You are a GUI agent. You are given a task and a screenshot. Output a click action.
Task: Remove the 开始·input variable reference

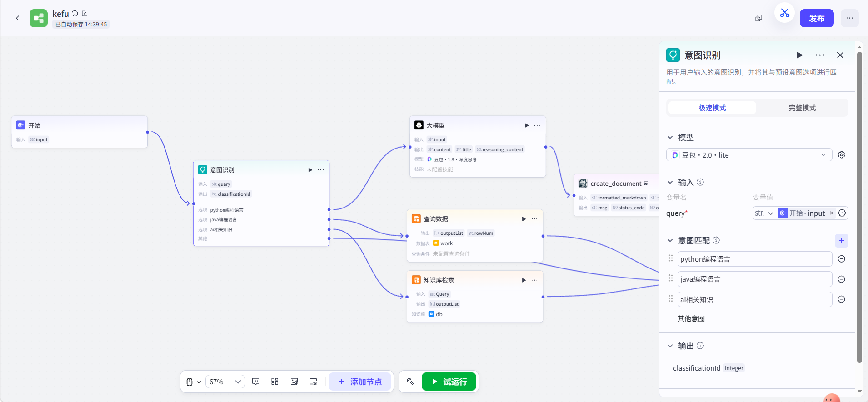832,213
